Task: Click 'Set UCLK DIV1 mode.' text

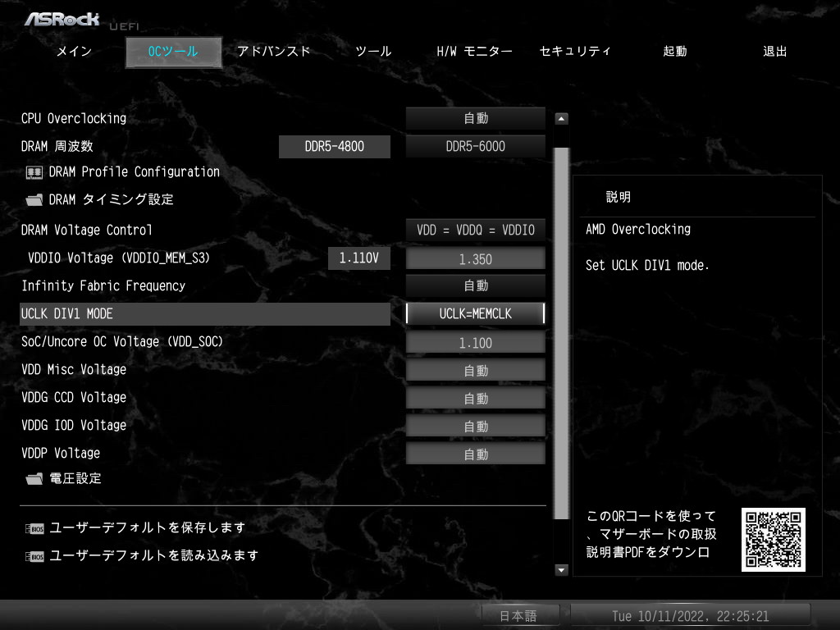Action: pos(647,265)
